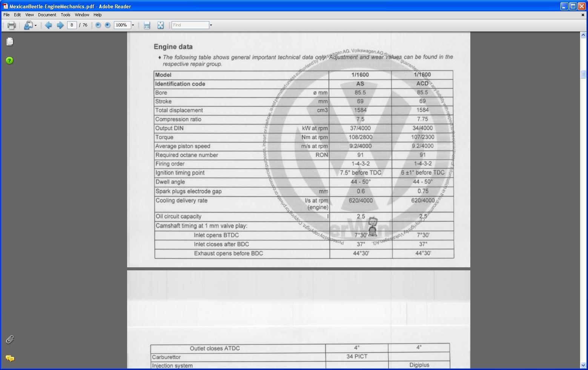The height and width of the screenshot is (370, 588).
Task: Click the 'Digiplus' injection system value
Action: click(x=419, y=365)
